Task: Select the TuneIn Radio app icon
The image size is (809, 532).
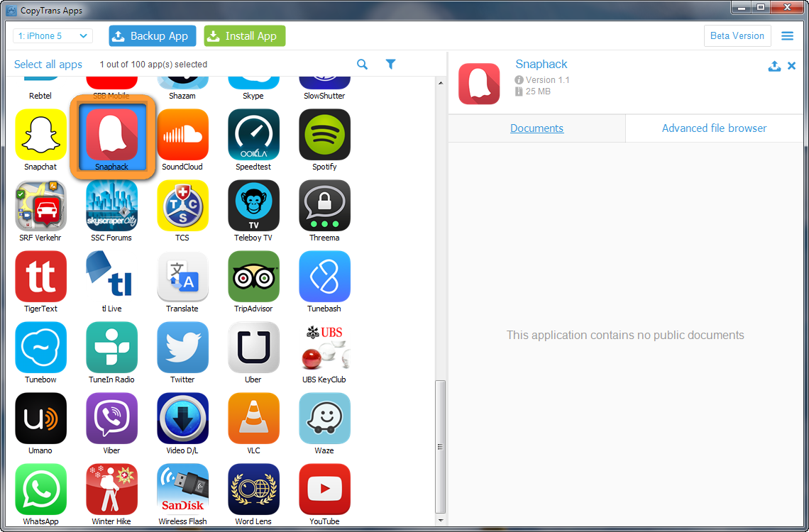Action: (112, 348)
